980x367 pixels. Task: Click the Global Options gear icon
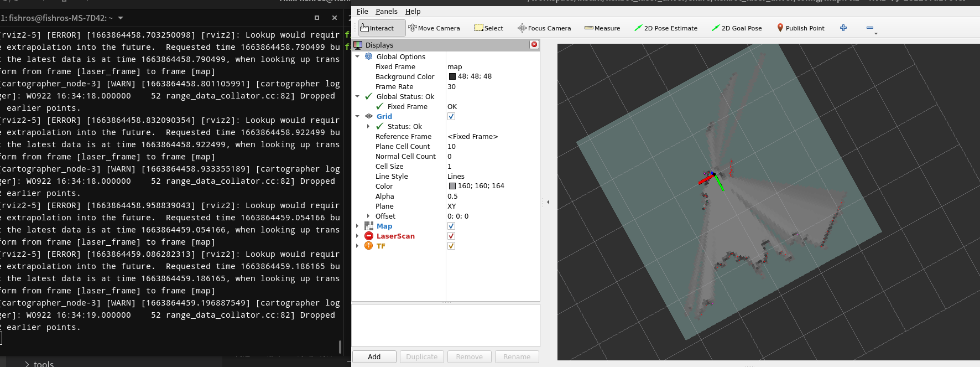tap(369, 56)
